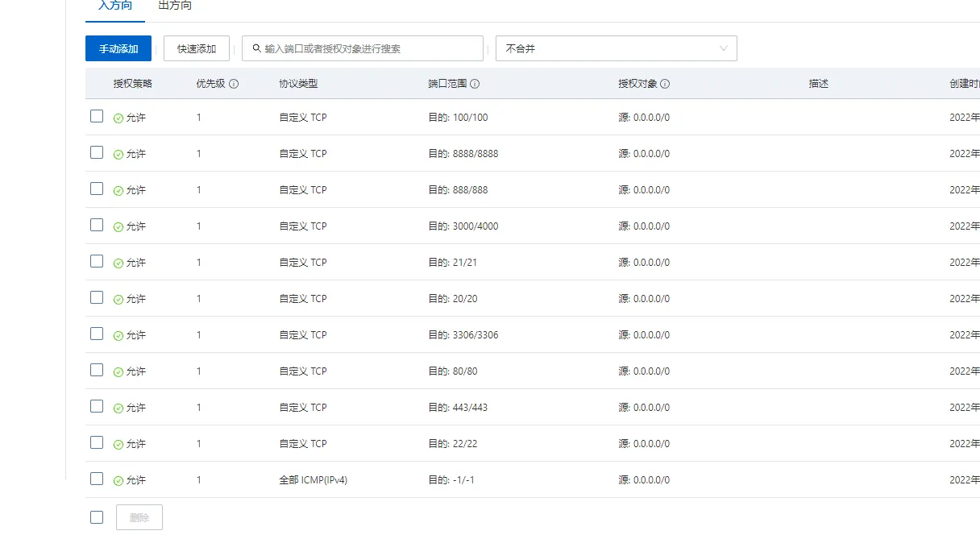Click the port range 目的: 888/888
This screenshot has height=535, width=980.
click(458, 190)
